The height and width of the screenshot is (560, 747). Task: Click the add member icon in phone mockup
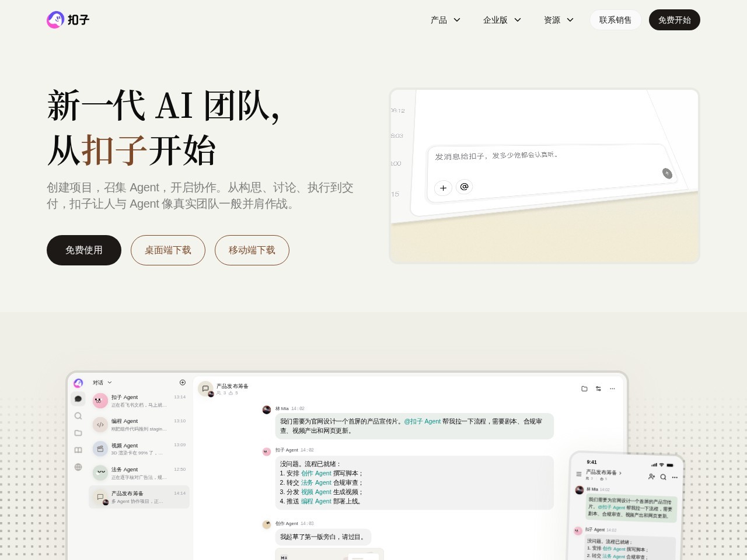pos(651,477)
